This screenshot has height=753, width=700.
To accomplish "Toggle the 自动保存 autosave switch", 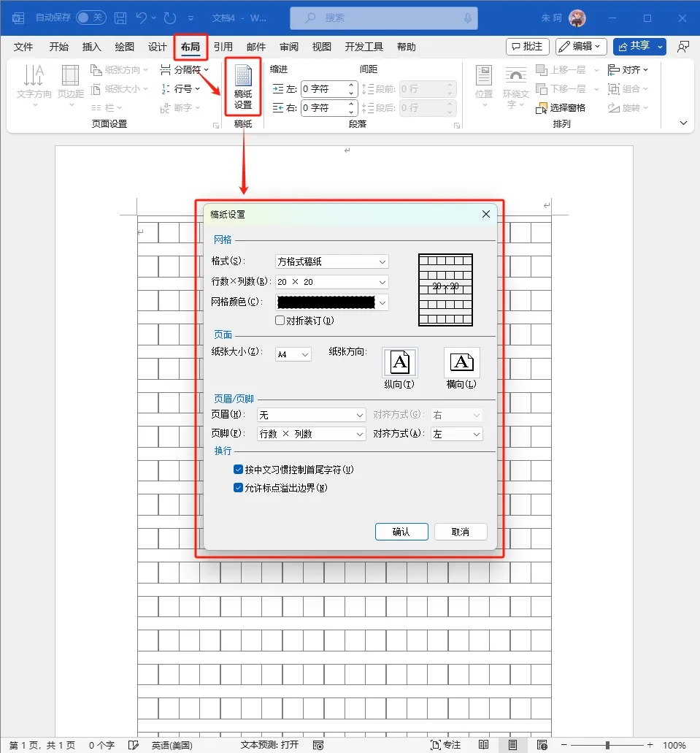I will pos(91,18).
